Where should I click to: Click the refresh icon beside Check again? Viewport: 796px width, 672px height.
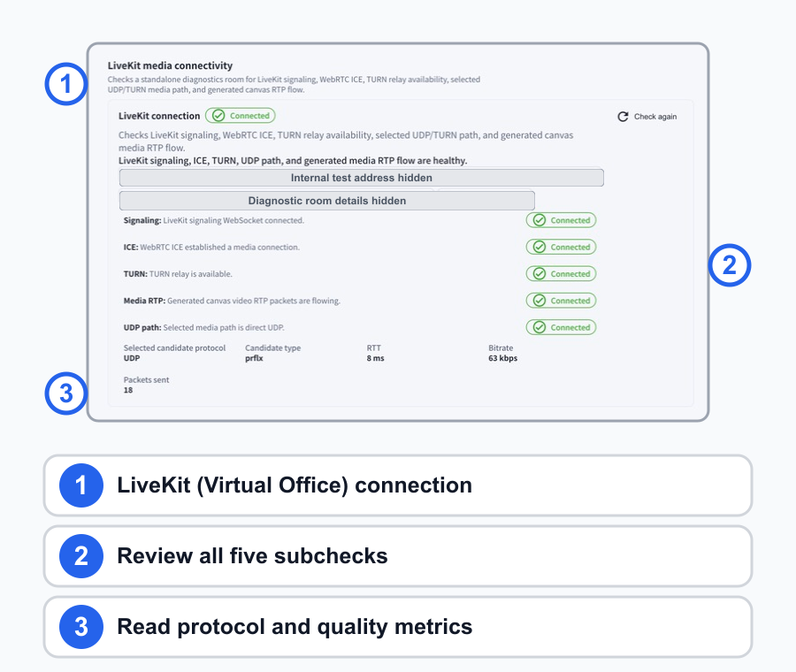[x=623, y=117]
